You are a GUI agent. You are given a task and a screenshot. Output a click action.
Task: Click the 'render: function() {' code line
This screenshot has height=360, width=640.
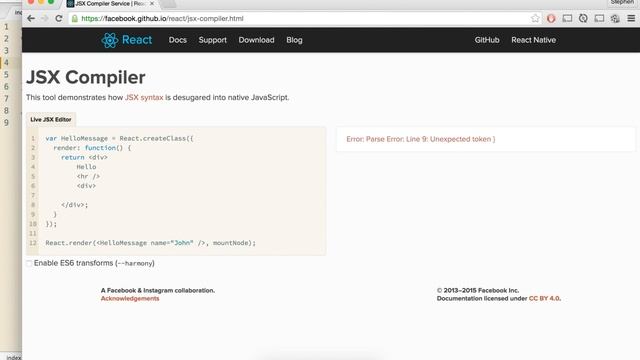point(92,148)
